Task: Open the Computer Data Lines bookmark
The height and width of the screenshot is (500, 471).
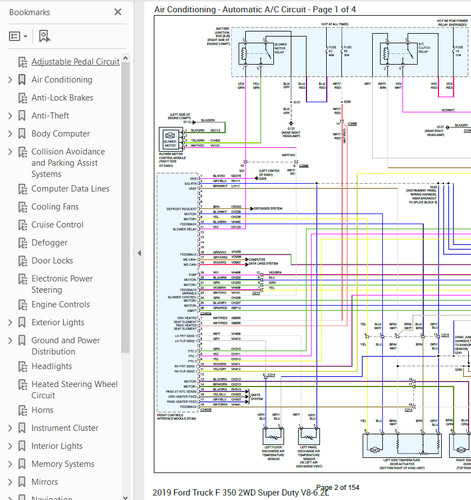Action: [x=70, y=189]
